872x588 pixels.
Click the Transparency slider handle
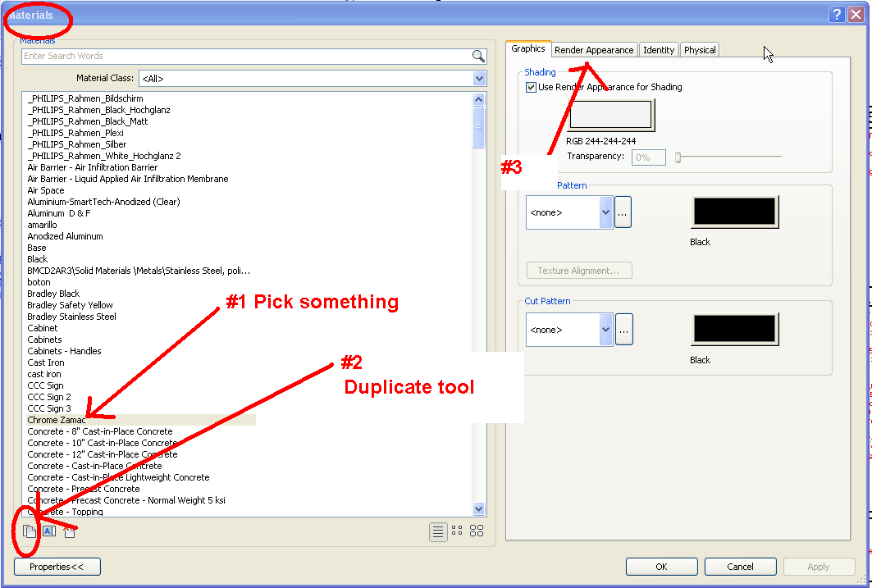tap(678, 157)
